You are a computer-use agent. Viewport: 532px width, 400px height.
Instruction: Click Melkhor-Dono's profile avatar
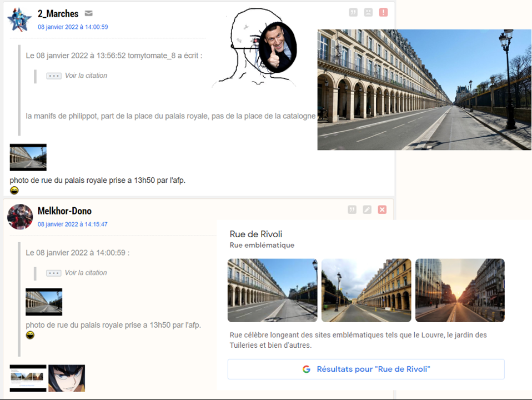pos(20,217)
